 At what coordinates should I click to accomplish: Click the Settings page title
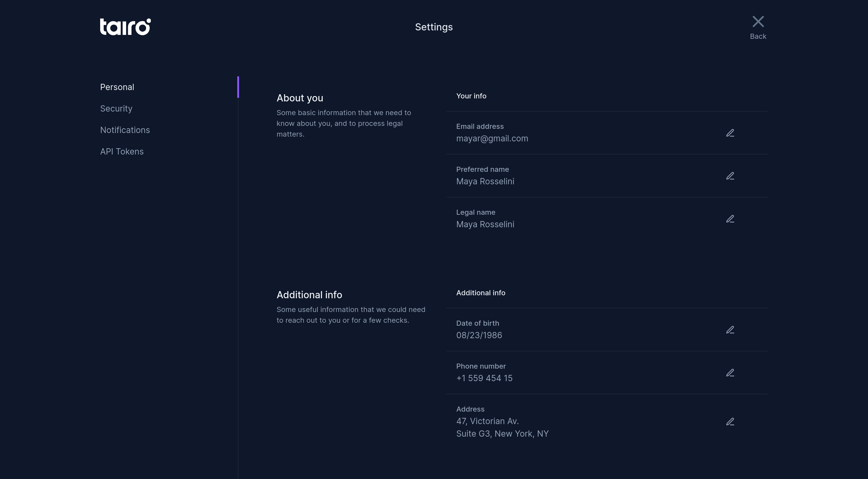pos(434,27)
